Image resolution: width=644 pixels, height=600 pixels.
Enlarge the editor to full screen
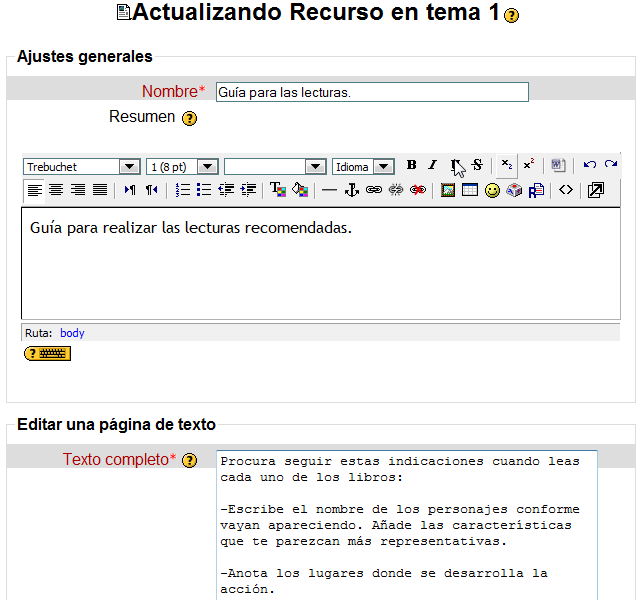pos(595,190)
